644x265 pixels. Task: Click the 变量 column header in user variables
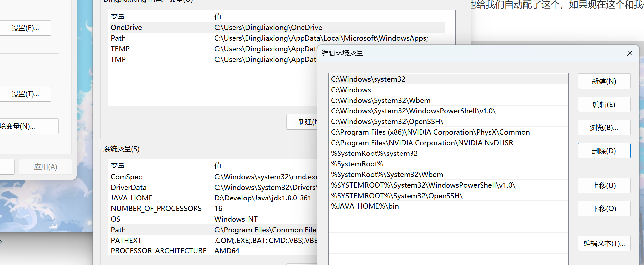coord(160,16)
